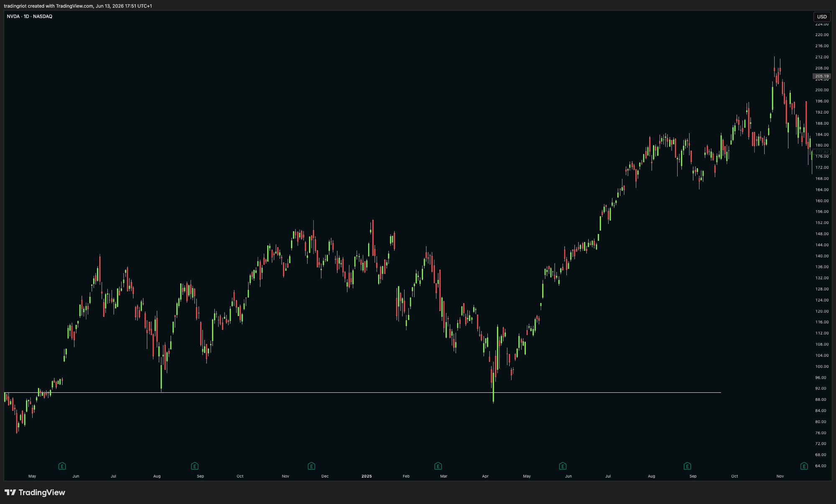836x504 pixels.
Task: Click the Mar label on time axis
Action: 443,476
